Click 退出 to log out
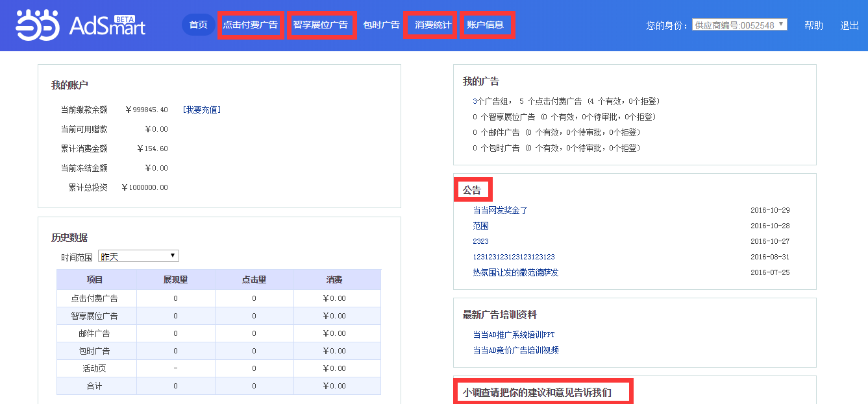The image size is (868, 404). (x=849, y=25)
